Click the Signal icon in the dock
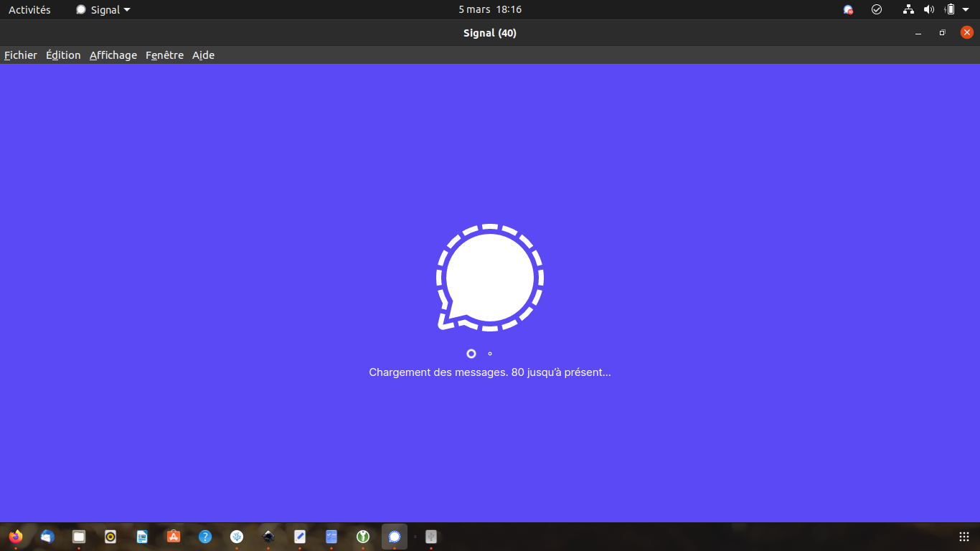 [x=395, y=536]
